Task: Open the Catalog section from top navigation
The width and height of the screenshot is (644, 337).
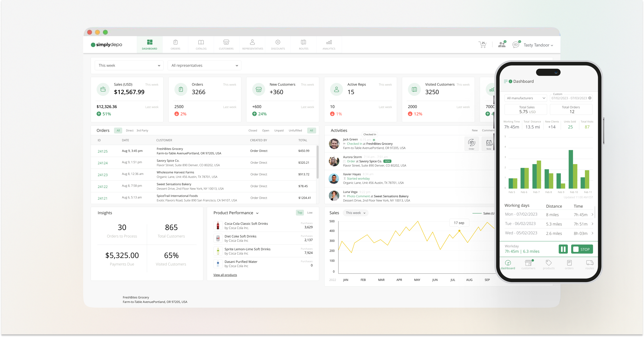Action: coord(201,44)
